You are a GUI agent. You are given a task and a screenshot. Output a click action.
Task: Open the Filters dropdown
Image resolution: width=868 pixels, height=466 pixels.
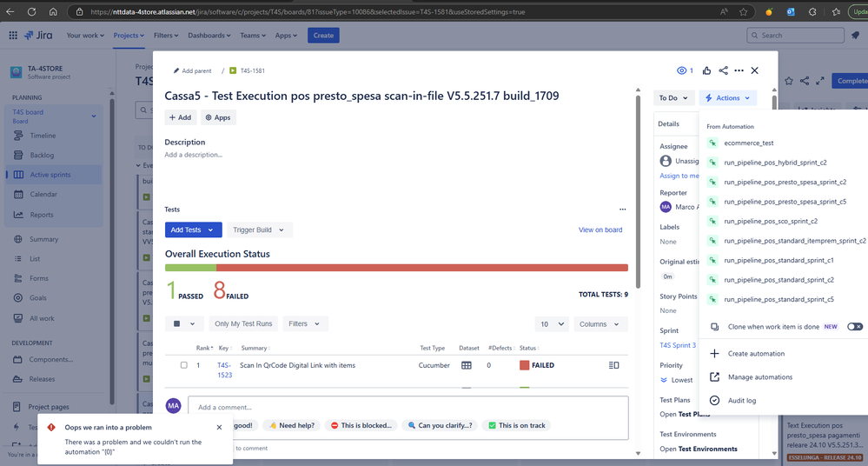tap(304, 323)
